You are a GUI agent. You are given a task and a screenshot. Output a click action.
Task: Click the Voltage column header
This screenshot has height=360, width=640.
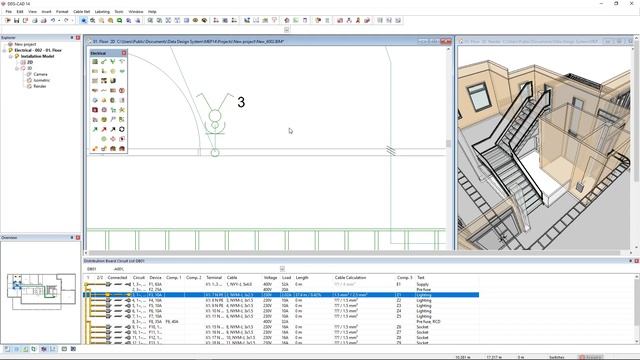click(270, 278)
